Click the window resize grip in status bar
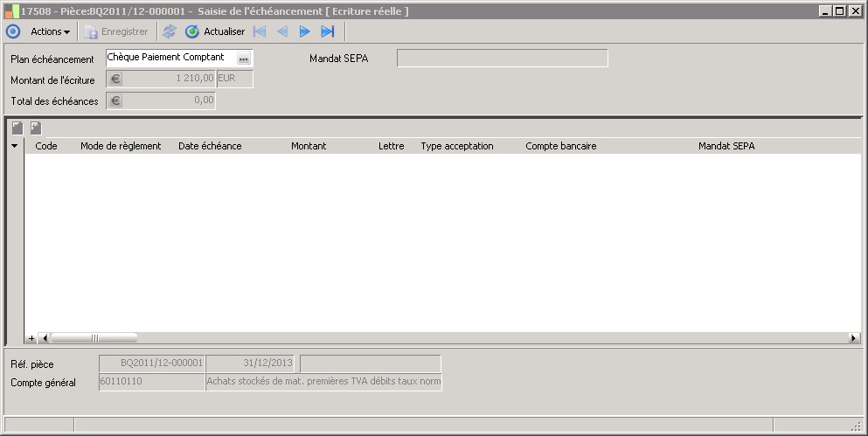The image size is (868, 436). (x=856, y=426)
